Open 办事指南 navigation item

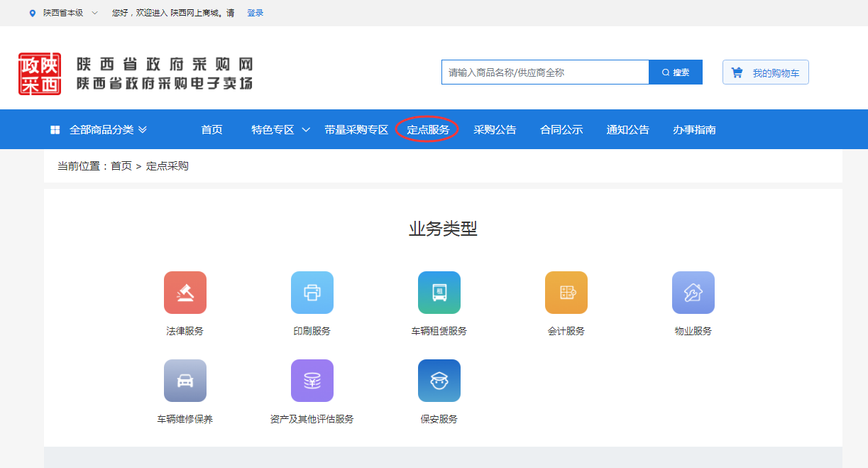click(x=694, y=130)
